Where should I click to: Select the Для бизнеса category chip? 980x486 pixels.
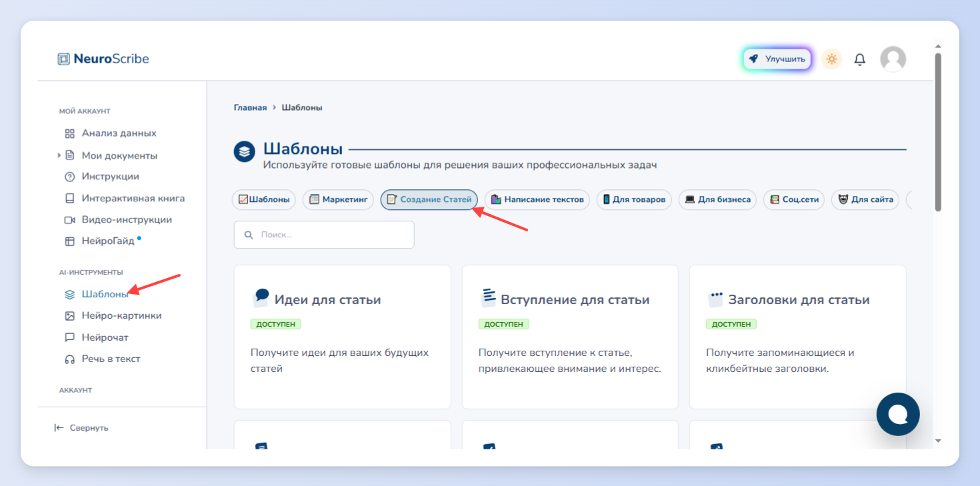pyautogui.click(x=717, y=199)
